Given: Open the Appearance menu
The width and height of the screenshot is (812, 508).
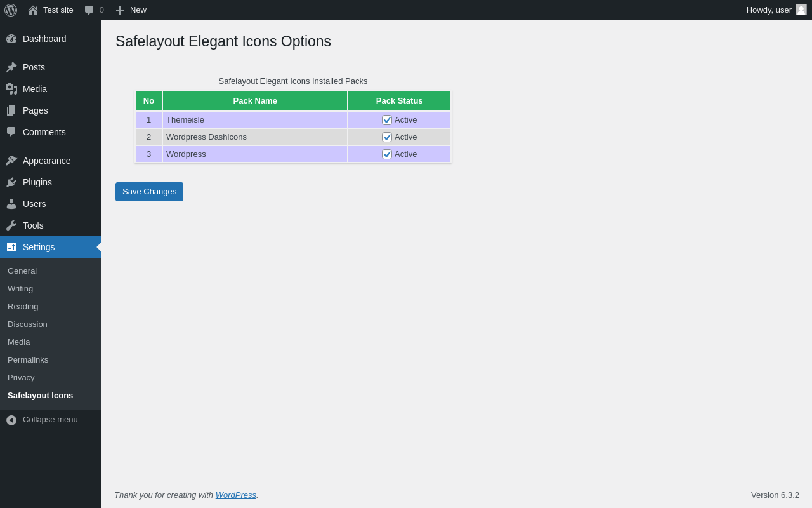Looking at the screenshot, I should pos(51,161).
